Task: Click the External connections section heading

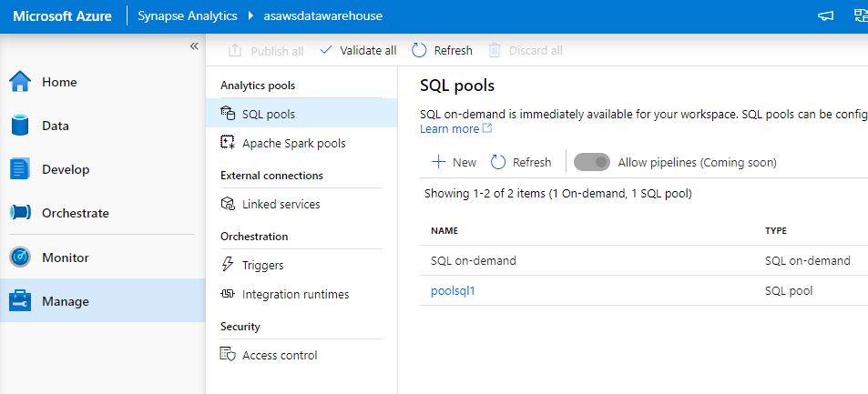Action: coord(271,176)
